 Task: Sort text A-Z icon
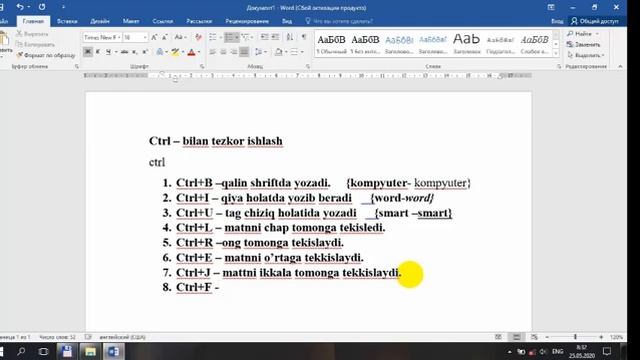pos(290,37)
